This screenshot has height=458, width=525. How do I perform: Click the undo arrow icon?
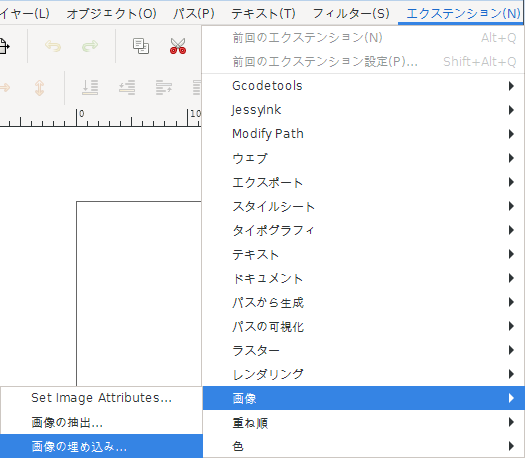[x=53, y=46]
